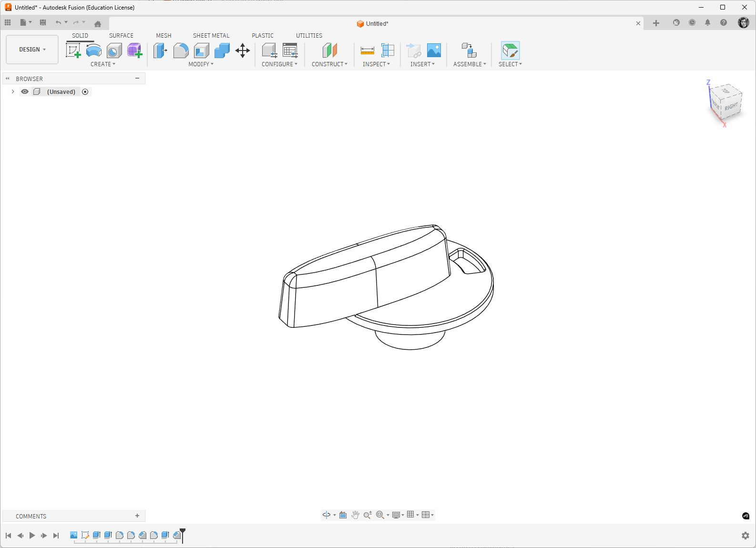Select the Shell tool icon

[x=202, y=51]
